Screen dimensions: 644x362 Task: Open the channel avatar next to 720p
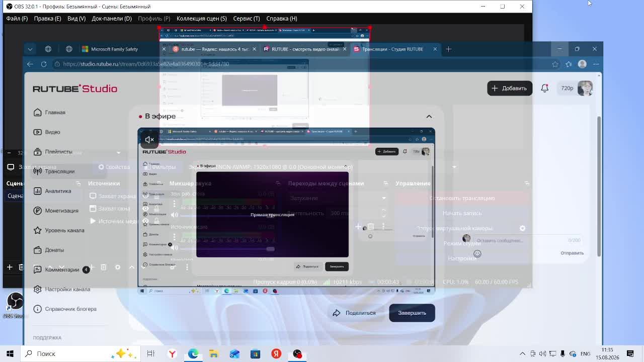[585, 88]
